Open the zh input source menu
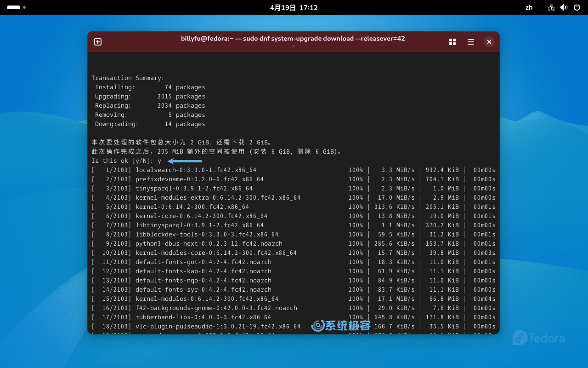The height and width of the screenshot is (368, 588). (x=529, y=7)
